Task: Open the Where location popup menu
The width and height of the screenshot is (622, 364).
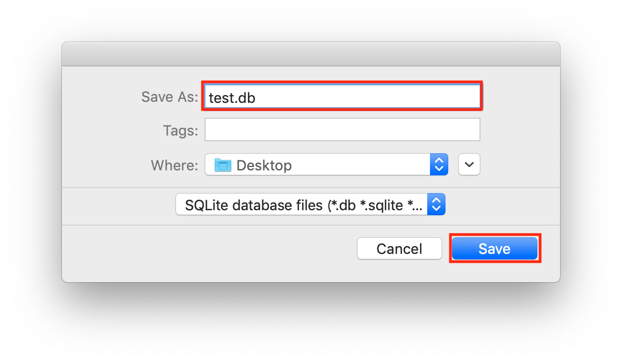Action: [x=326, y=164]
